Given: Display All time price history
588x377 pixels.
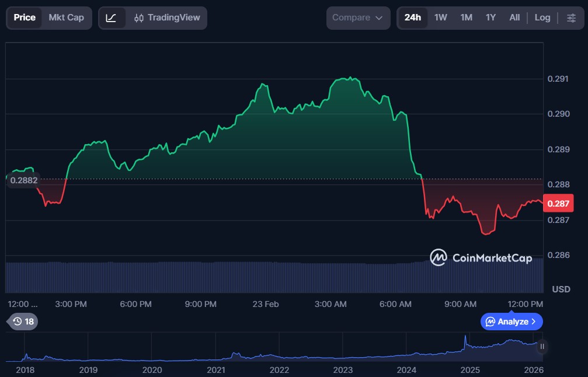Looking at the screenshot, I should click(514, 18).
